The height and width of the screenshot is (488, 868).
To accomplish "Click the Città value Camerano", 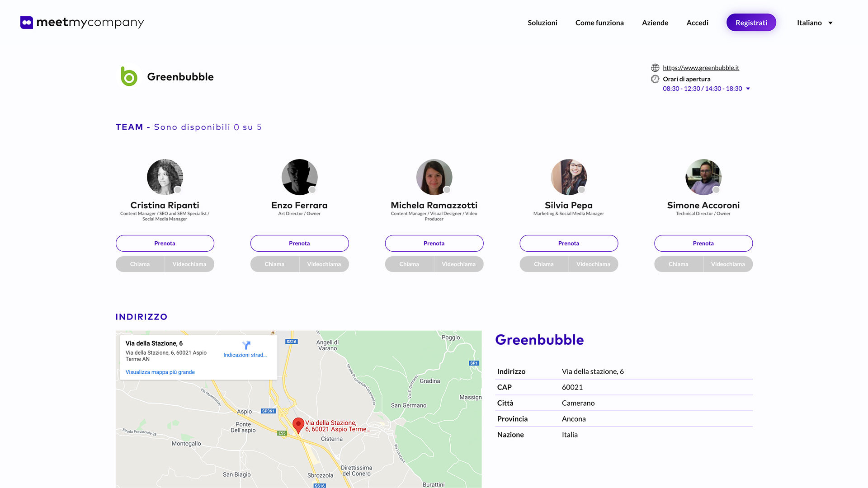I will tap(578, 403).
